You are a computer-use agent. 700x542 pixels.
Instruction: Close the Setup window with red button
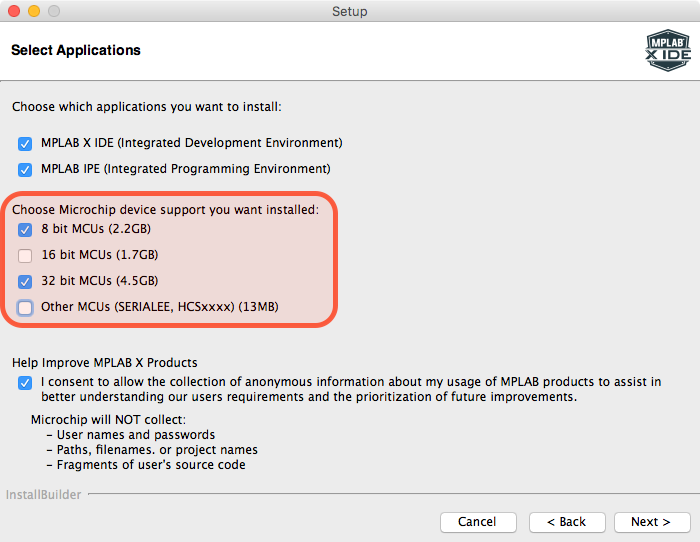(14, 12)
